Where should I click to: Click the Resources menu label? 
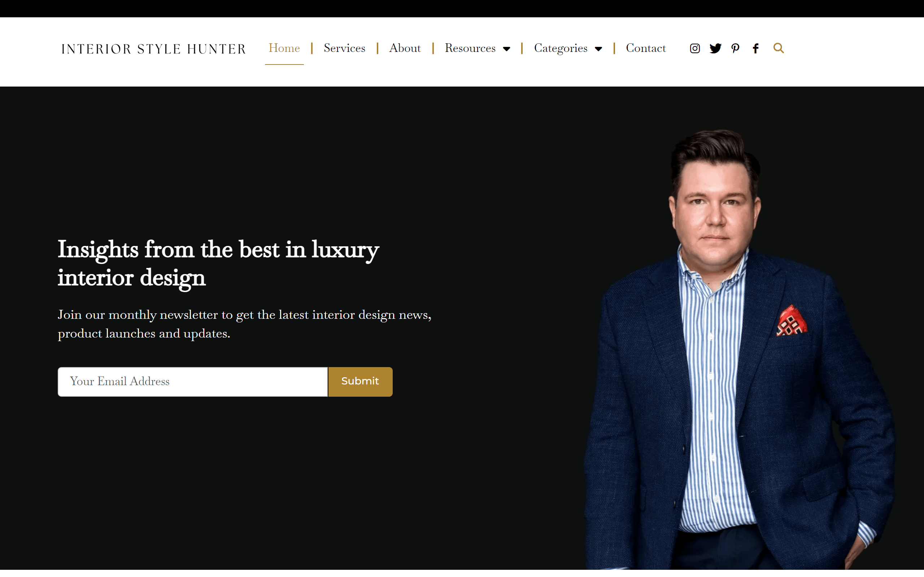tap(470, 48)
